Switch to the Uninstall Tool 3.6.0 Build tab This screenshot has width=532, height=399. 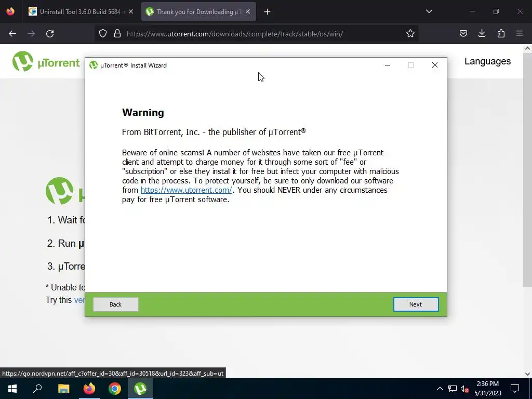[81, 12]
